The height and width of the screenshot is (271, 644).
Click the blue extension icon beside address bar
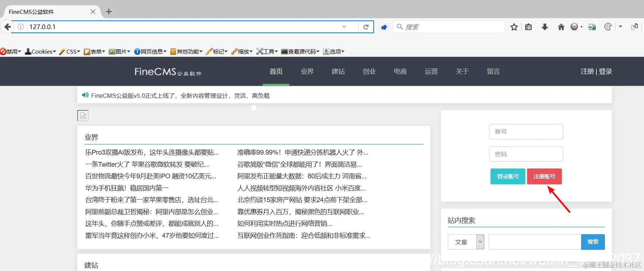coord(384,27)
